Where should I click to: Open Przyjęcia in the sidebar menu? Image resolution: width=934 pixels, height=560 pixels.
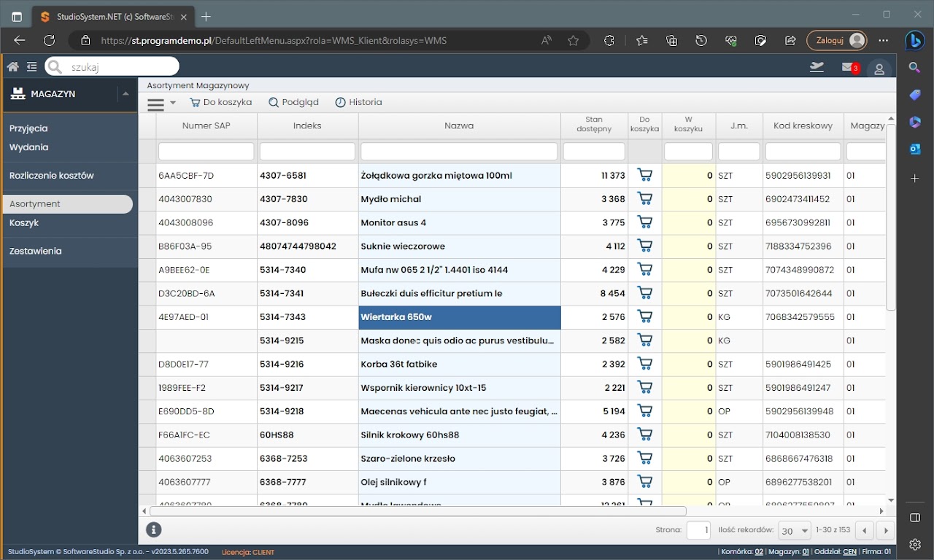click(x=28, y=128)
